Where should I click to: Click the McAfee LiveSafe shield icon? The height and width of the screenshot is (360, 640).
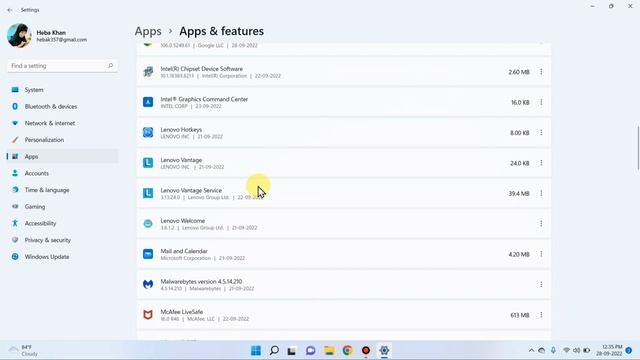(148, 315)
